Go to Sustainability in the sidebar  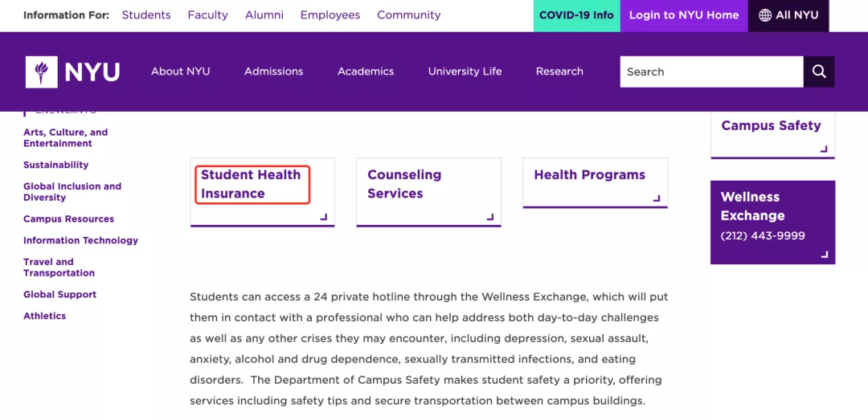point(56,165)
